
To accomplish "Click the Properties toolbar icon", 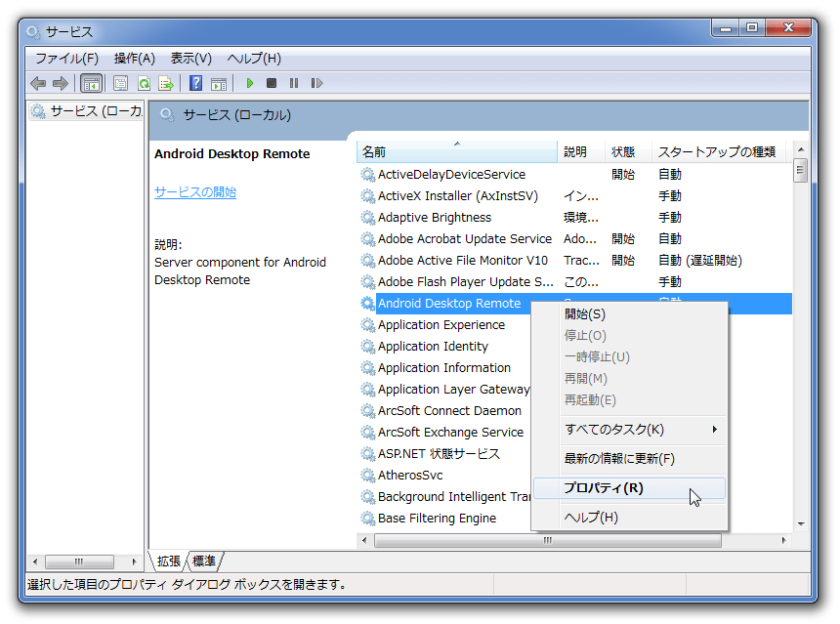I will [120, 83].
